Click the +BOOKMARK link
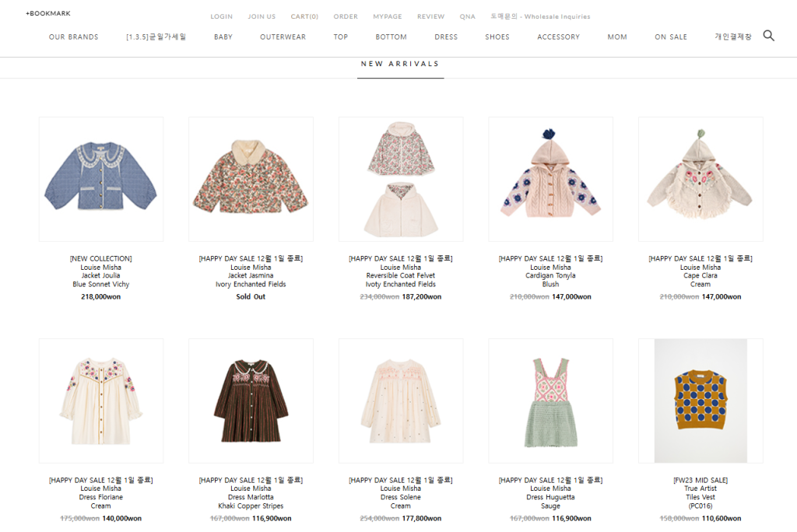The width and height of the screenshot is (797, 532). [48, 13]
